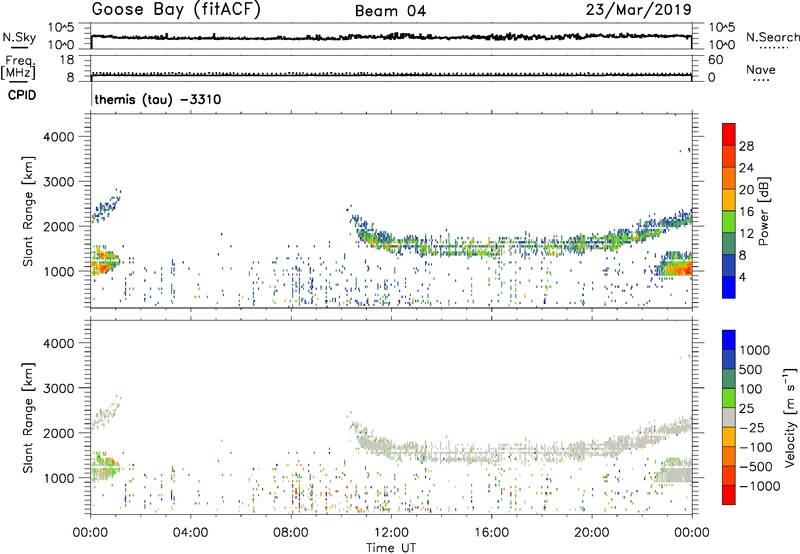Click the bright blue bottom Power colorbar segment
This screenshot has width=800, height=554.
pyautogui.click(x=729, y=287)
